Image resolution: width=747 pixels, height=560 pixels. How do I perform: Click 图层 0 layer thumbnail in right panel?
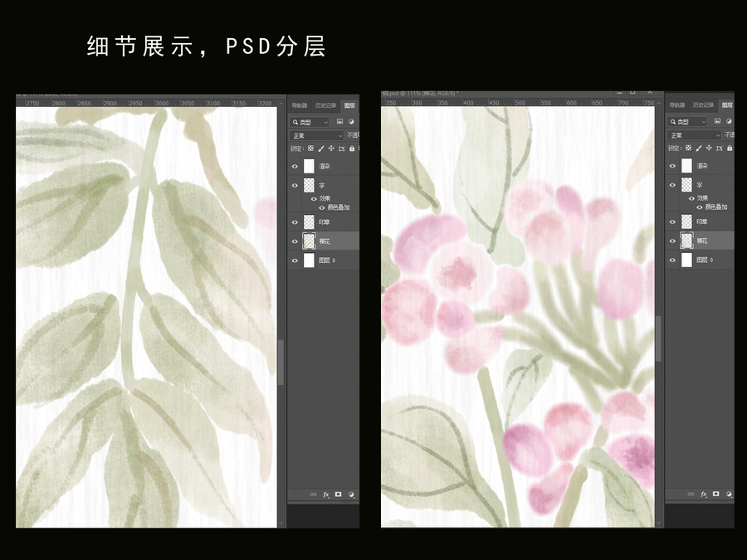click(686, 260)
